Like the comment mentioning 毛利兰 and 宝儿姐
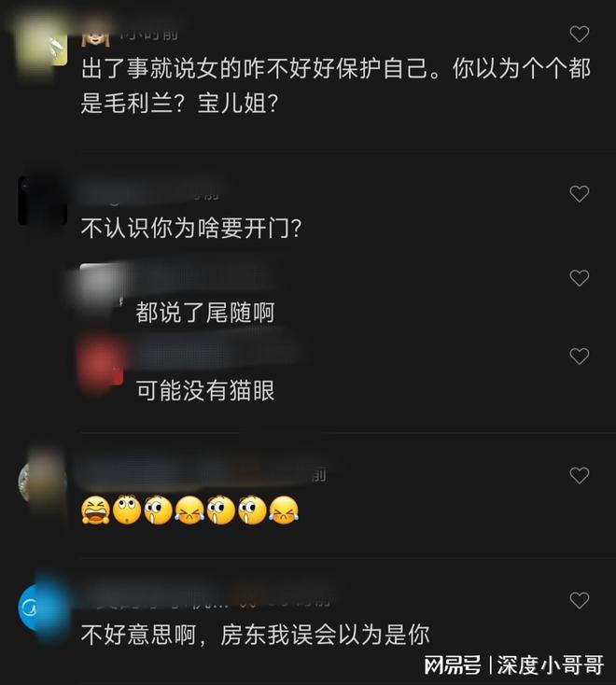616x685 pixels. pyautogui.click(x=580, y=35)
